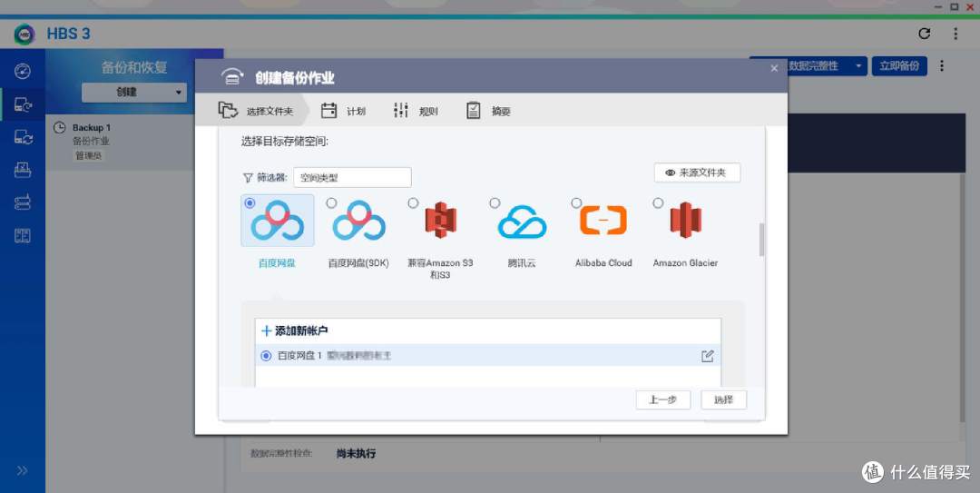Click the 百度网盘 label text

[x=278, y=263]
